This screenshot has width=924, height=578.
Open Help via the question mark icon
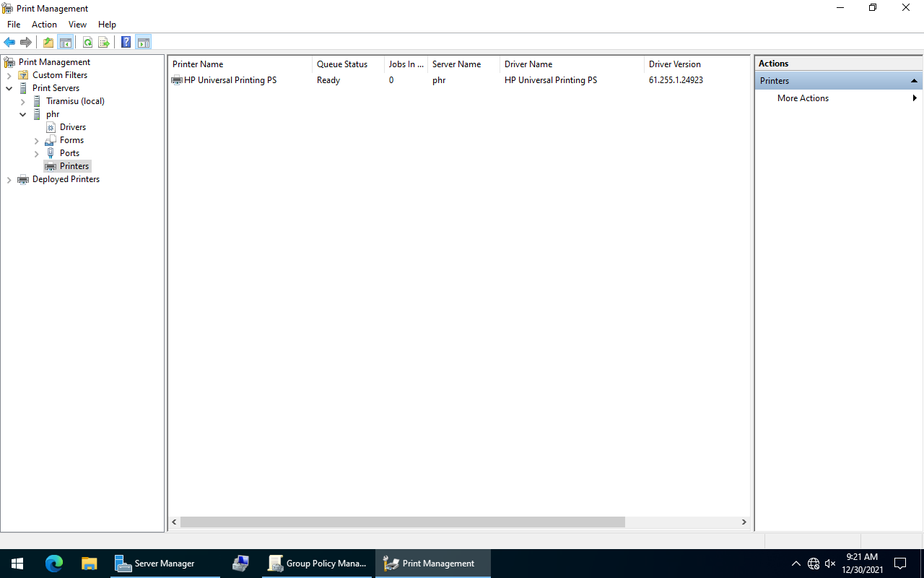click(x=126, y=42)
